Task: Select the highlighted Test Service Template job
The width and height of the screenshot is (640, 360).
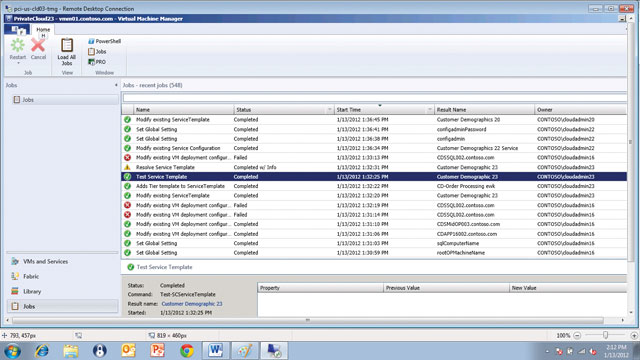Action: click(374, 177)
